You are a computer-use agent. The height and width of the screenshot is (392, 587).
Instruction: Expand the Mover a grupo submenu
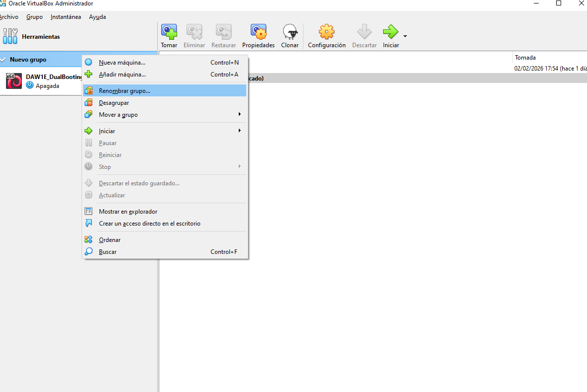tap(165, 114)
